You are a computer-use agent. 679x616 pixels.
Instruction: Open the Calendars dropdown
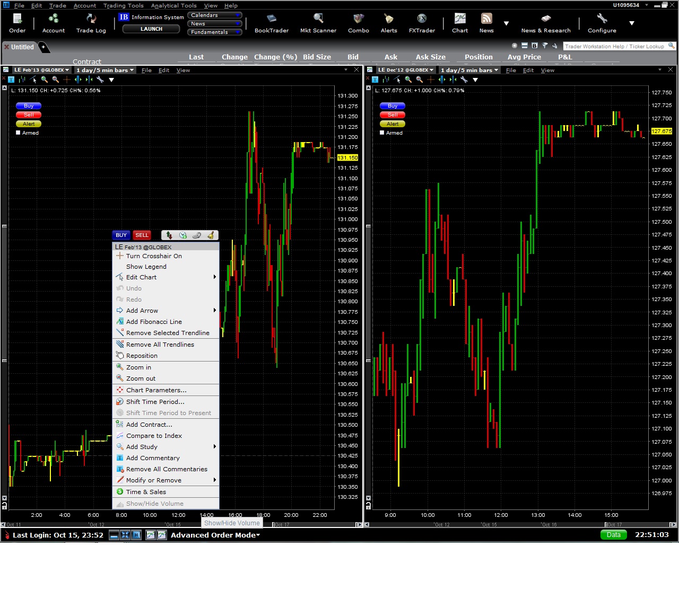[x=215, y=15]
